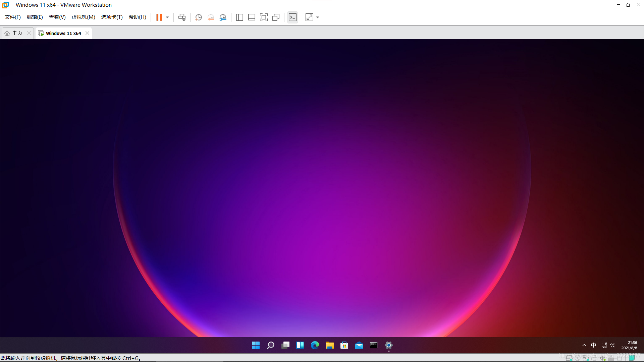Revert the VM to its previous snapshot

[x=211, y=17]
